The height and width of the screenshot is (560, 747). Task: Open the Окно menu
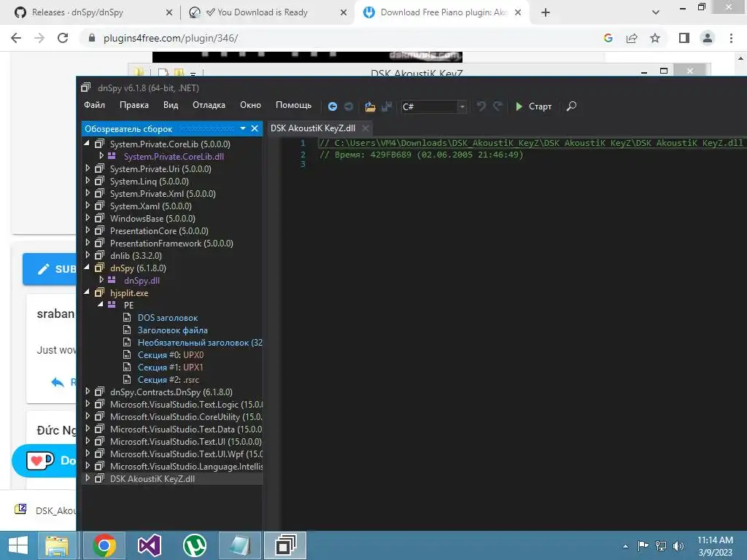pos(250,105)
